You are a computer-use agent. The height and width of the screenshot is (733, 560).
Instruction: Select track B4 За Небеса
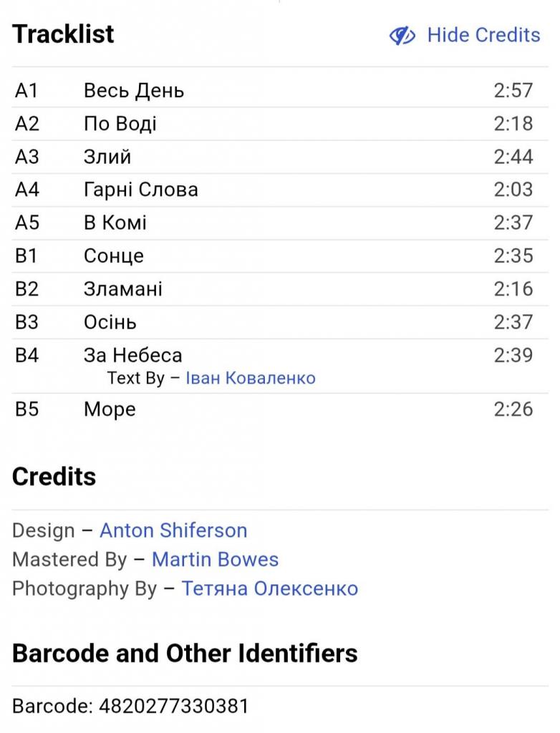pyautogui.click(x=133, y=355)
